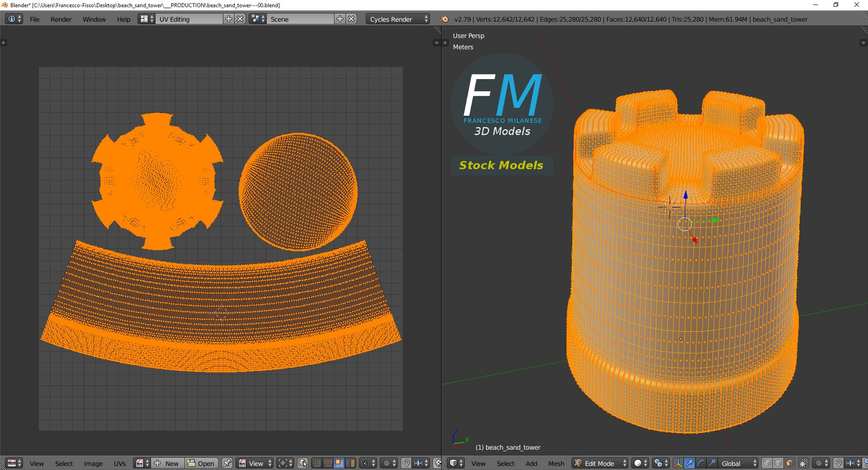Open the Edit Mode dropdown

point(600,463)
